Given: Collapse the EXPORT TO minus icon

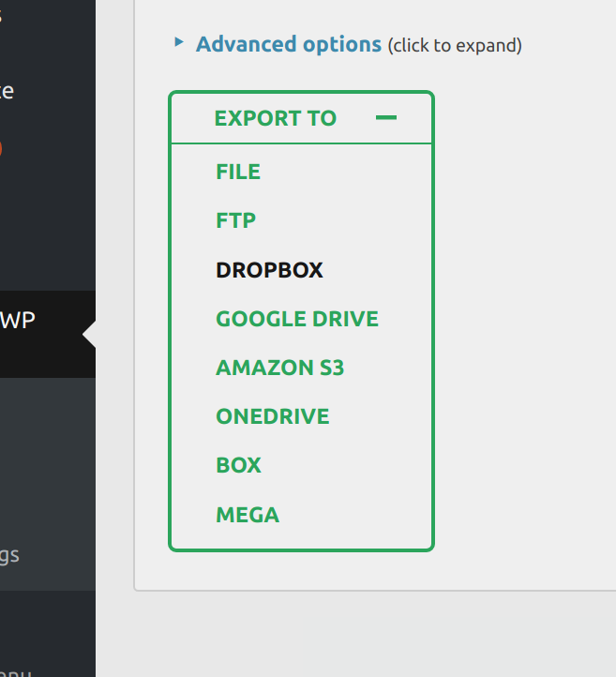Looking at the screenshot, I should coord(385,118).
